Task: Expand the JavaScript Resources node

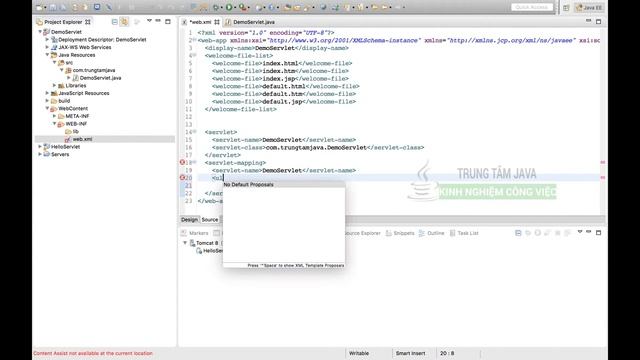Action: click(47, 93)
